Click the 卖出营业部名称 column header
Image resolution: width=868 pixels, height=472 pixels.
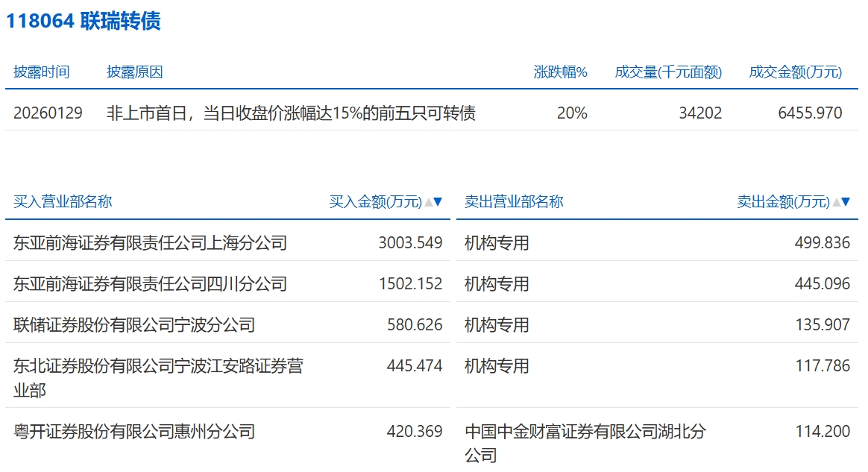(514, 202)
